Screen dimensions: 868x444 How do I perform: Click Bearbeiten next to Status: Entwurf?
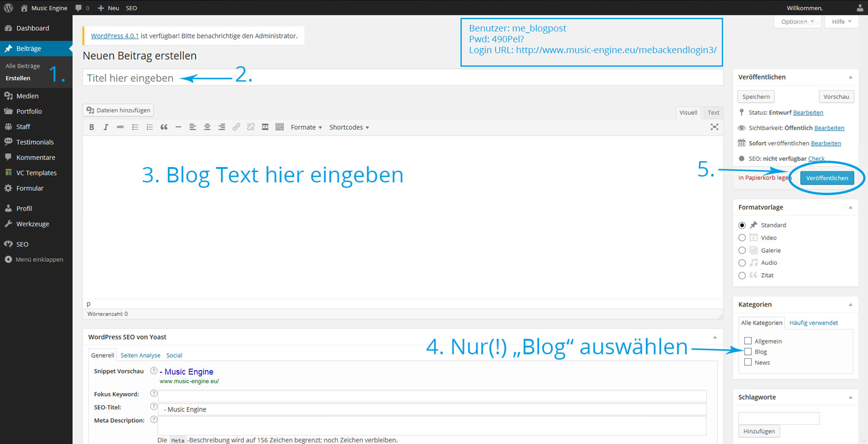tap(808, 112)
